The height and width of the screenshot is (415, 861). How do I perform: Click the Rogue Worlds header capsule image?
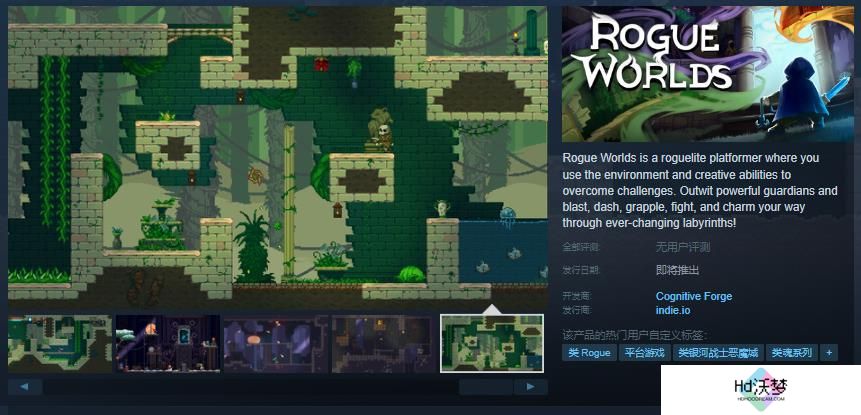[708, 74]
